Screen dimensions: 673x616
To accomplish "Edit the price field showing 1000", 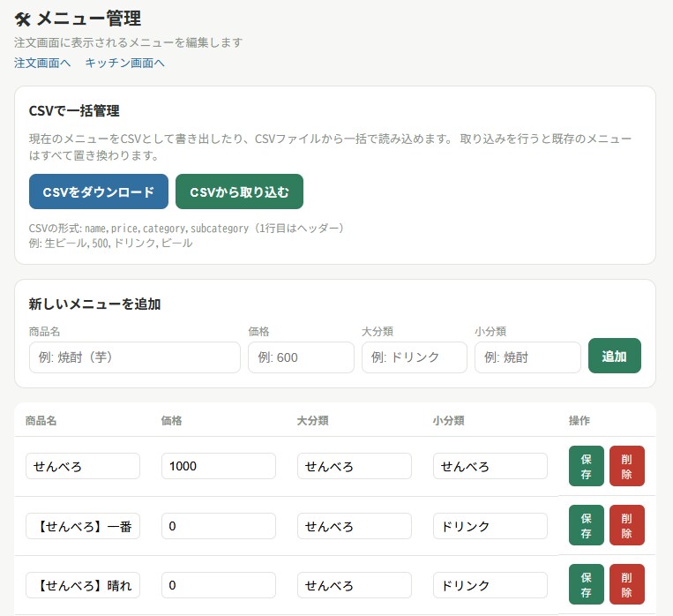I will click(219, 466).
